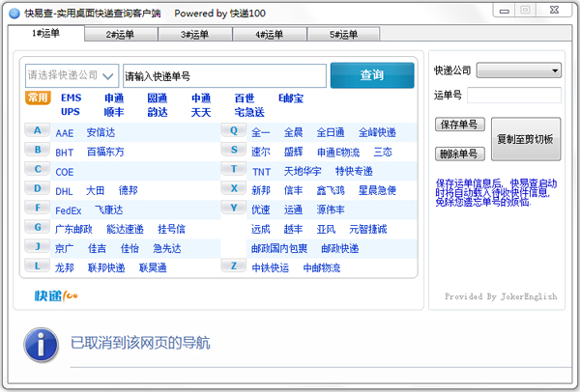580x392 pixels.
Task: Open the 5#运单 tab
Action: 341,35
